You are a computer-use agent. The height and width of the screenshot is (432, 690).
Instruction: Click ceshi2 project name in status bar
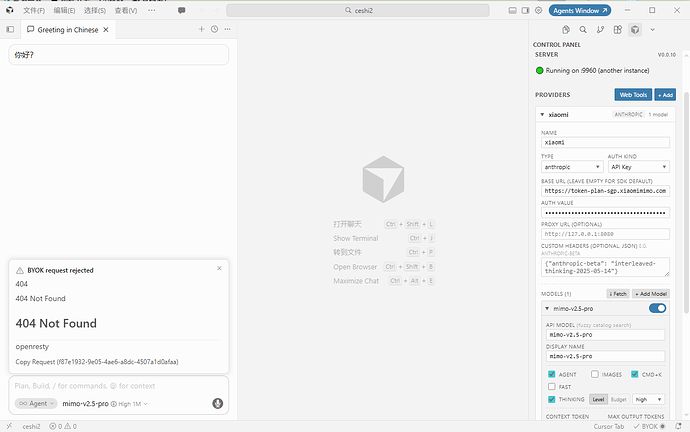point(31,426)
